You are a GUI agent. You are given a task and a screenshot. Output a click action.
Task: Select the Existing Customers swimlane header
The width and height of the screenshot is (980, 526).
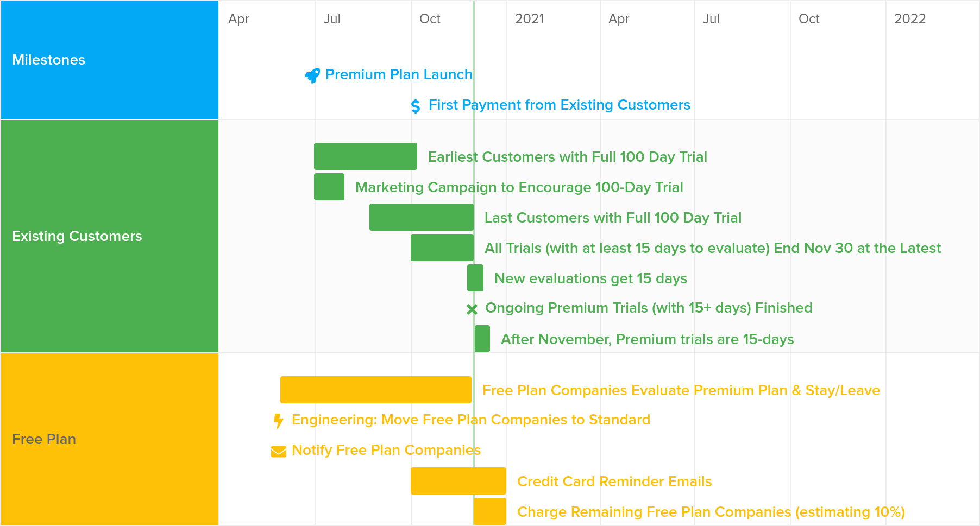(x=110, y=236)
